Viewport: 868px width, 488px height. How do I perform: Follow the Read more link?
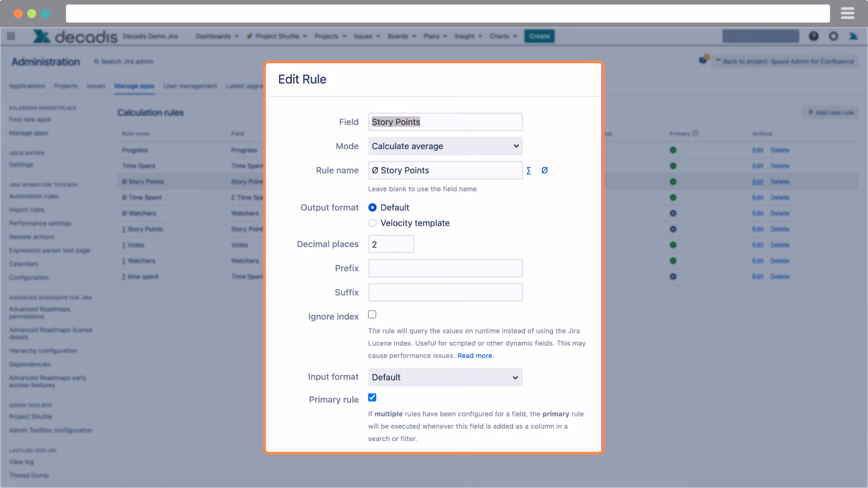(475, 356)
